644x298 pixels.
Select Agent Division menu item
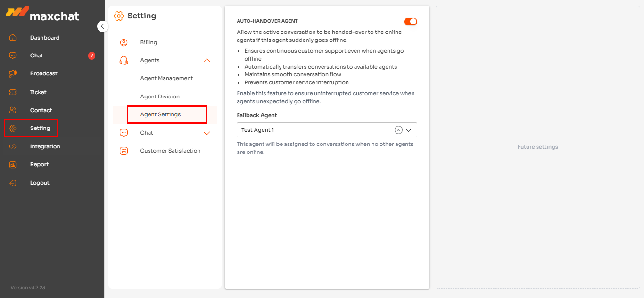[x=160, y=97]
